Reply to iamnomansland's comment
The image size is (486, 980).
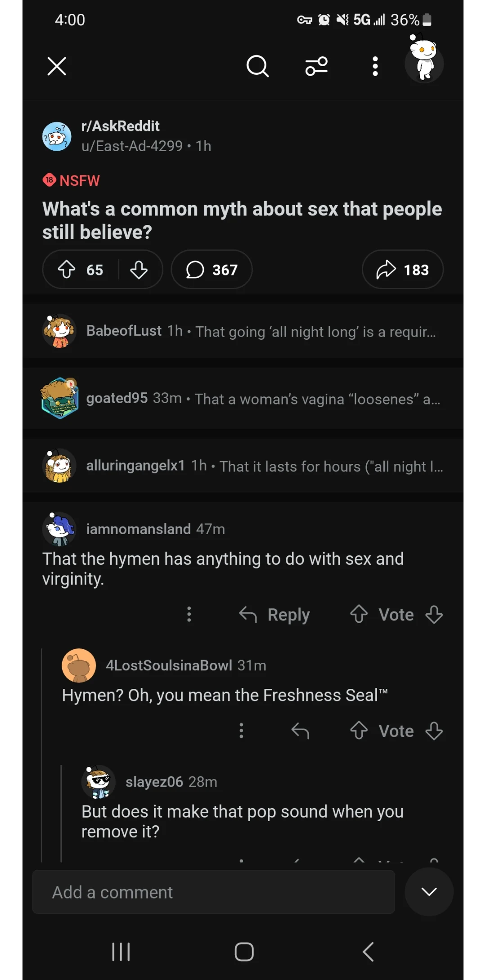(274, 615)
